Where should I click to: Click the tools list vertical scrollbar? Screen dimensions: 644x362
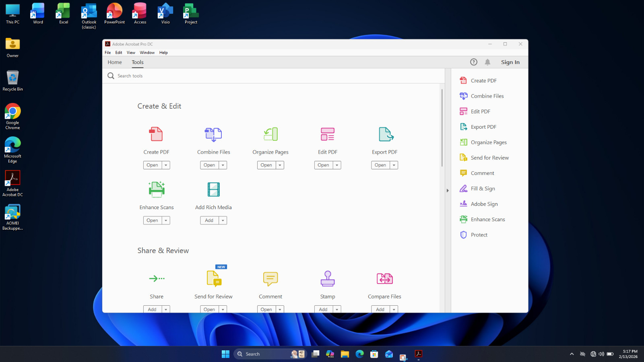point(442,128)
